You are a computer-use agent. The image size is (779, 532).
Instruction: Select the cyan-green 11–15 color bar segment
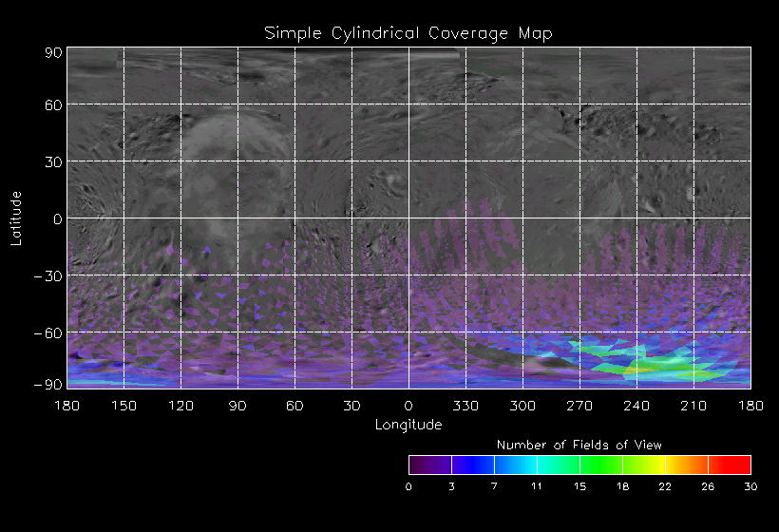pyautogui.click(x=559, y=465)
